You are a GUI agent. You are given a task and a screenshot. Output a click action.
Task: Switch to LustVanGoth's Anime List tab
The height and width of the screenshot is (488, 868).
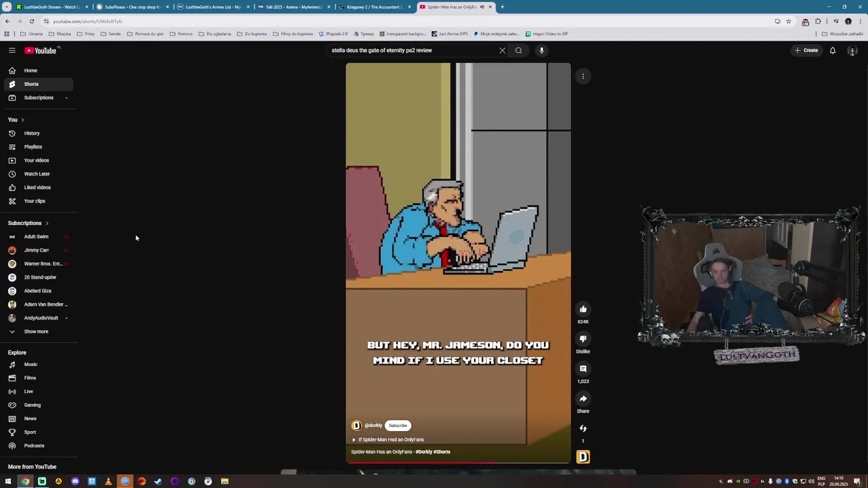(x=213, y=7)
